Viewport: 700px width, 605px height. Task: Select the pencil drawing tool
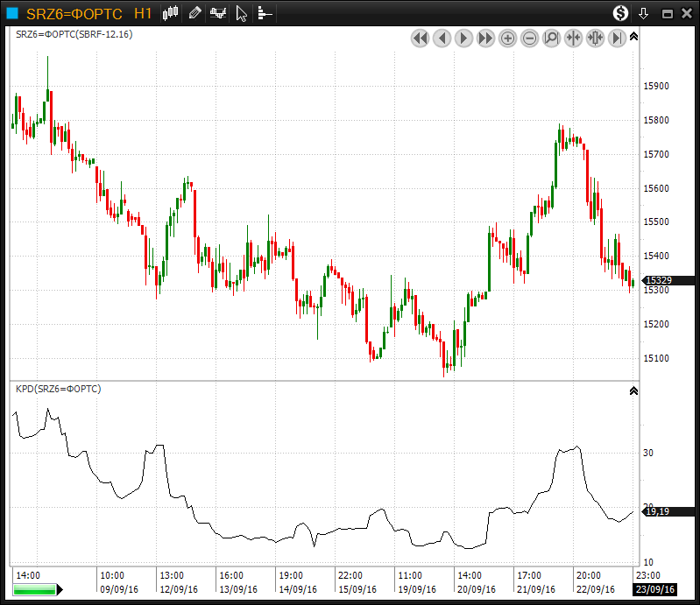(194, 13)
